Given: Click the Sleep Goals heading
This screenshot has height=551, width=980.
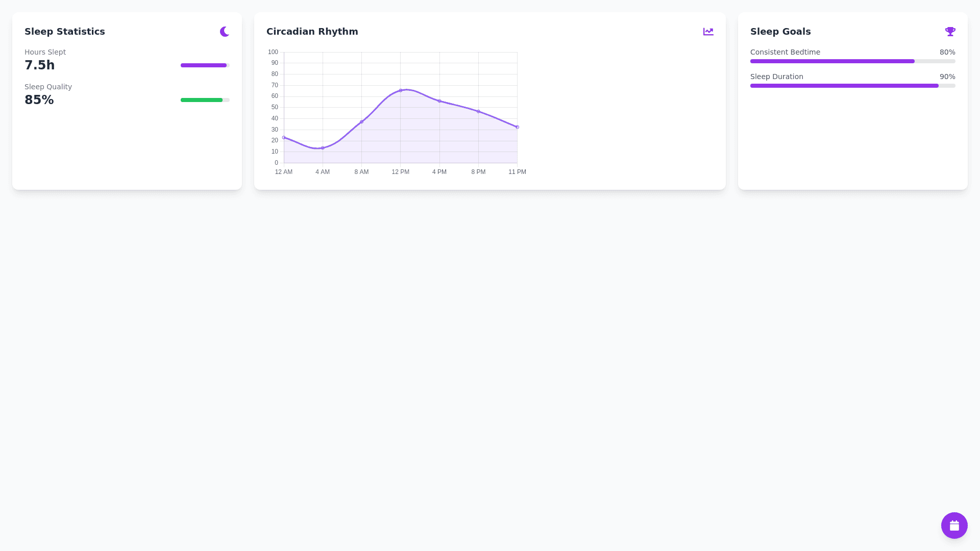Looking at the screenshot, I should [x=780, y=32].
